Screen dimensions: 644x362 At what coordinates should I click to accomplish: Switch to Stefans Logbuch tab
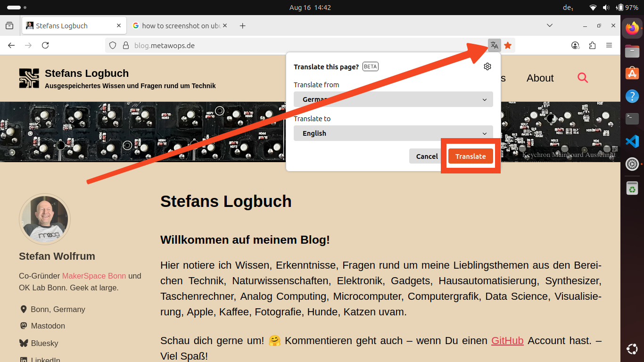(x=74, y=25)
